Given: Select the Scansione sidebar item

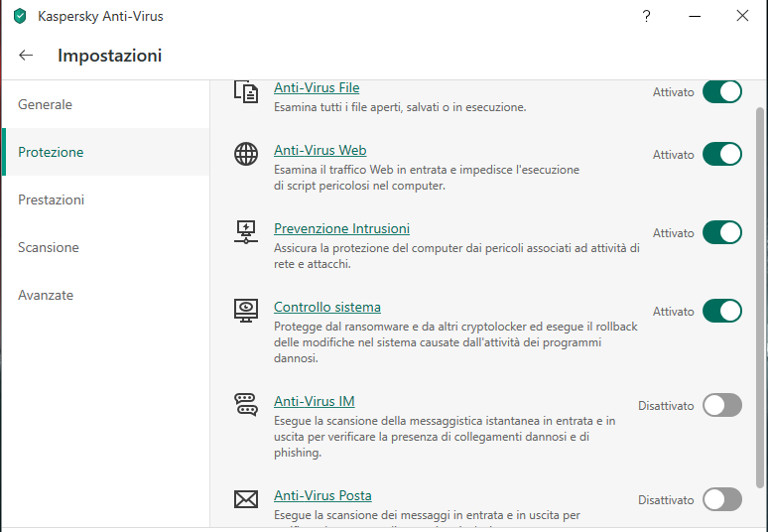Looking at the screenshot, I should click(49, 247).
